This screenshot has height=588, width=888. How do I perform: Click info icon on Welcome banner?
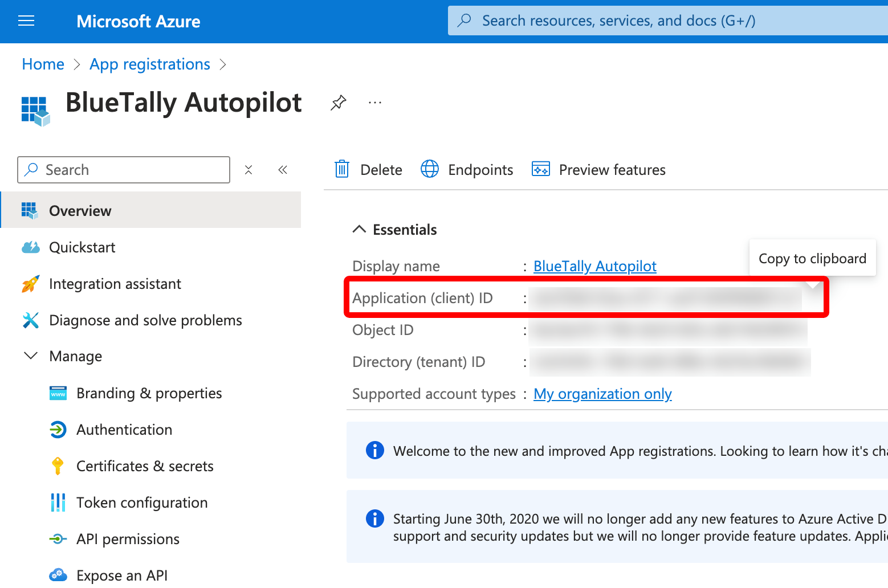click(374, 450)
